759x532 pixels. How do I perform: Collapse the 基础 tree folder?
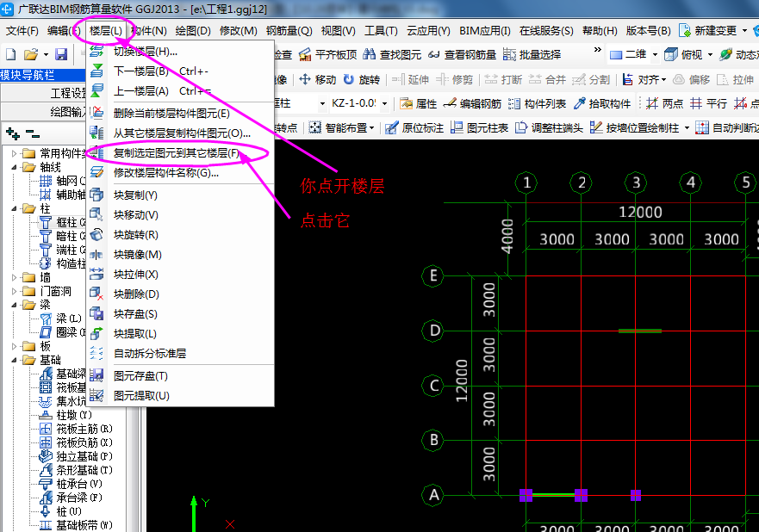click(x=14, y=361)
